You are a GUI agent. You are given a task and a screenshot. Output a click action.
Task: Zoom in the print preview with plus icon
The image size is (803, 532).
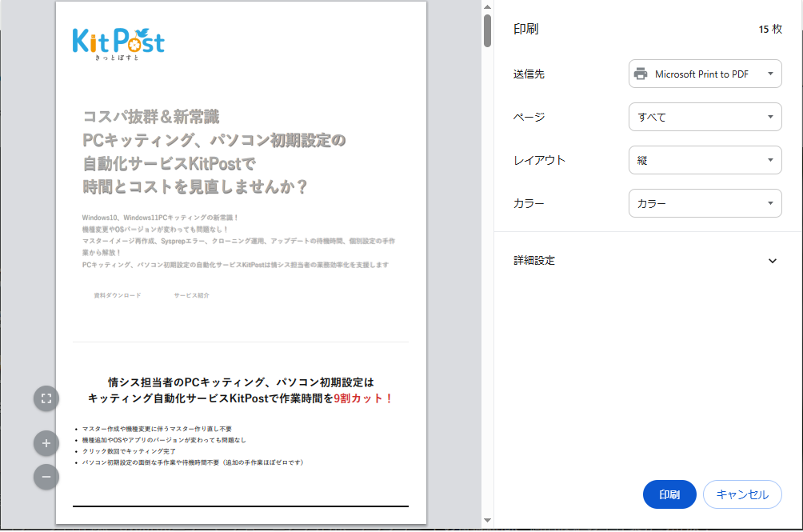pyautogui.click(x=46, y=443)
